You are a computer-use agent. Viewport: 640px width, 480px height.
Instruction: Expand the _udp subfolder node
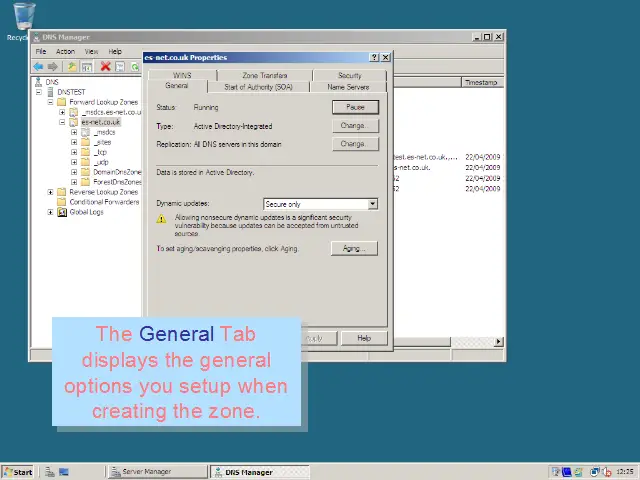pyautogui.click(x=74, y=162)
